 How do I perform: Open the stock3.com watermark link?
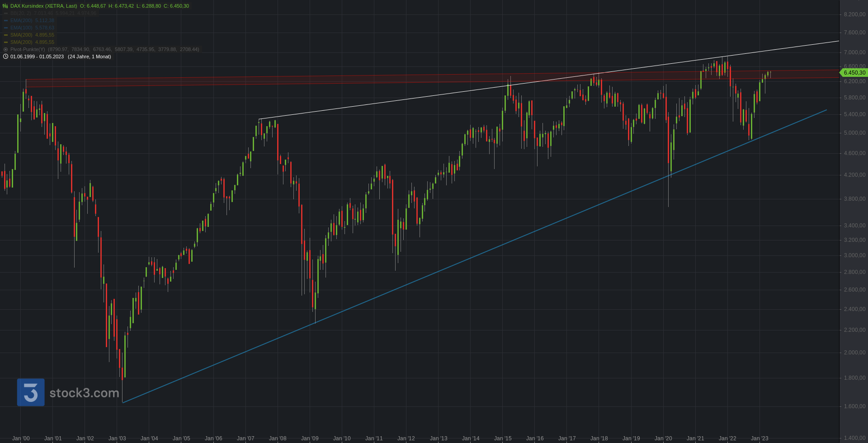click(x=85, y=393)
